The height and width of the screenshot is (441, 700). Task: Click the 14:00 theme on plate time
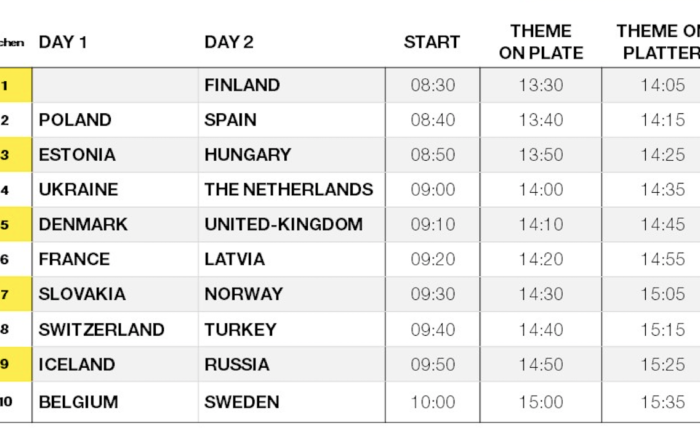[541, 190]
